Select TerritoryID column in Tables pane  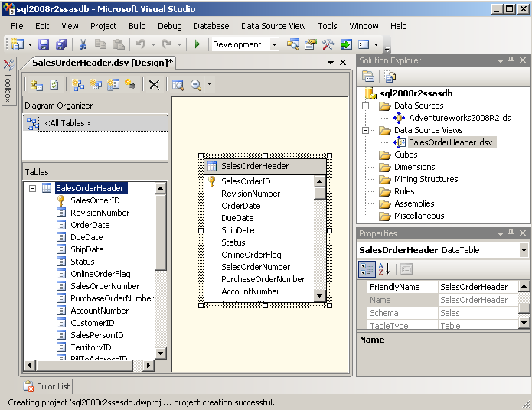[x=90, y=347]
